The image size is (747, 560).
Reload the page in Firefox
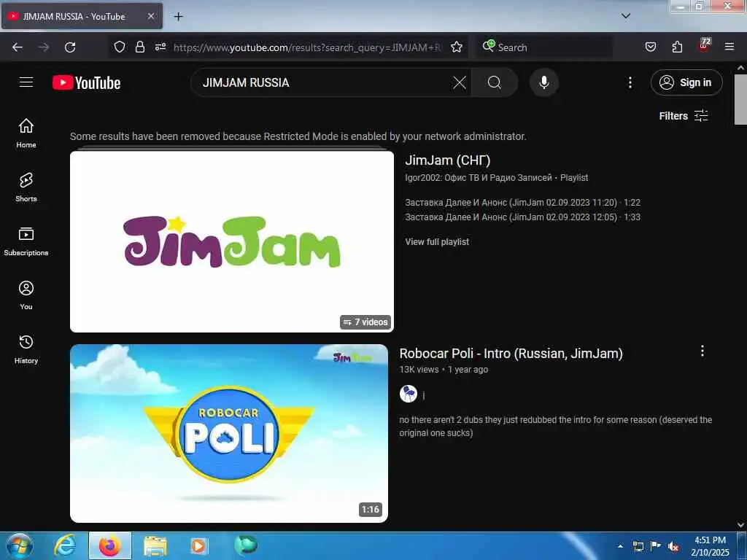coord(70,47)
